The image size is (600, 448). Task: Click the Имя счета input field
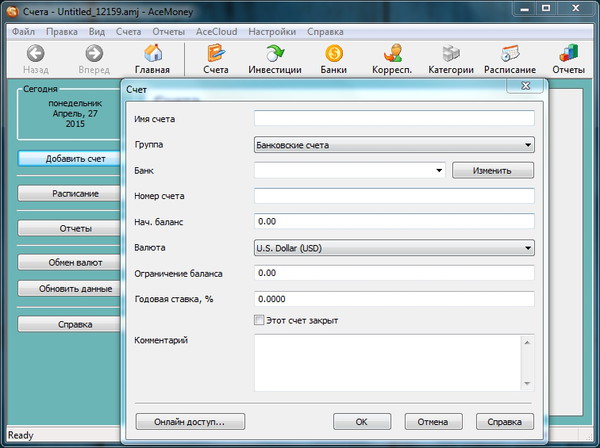[x=394, y=119]
